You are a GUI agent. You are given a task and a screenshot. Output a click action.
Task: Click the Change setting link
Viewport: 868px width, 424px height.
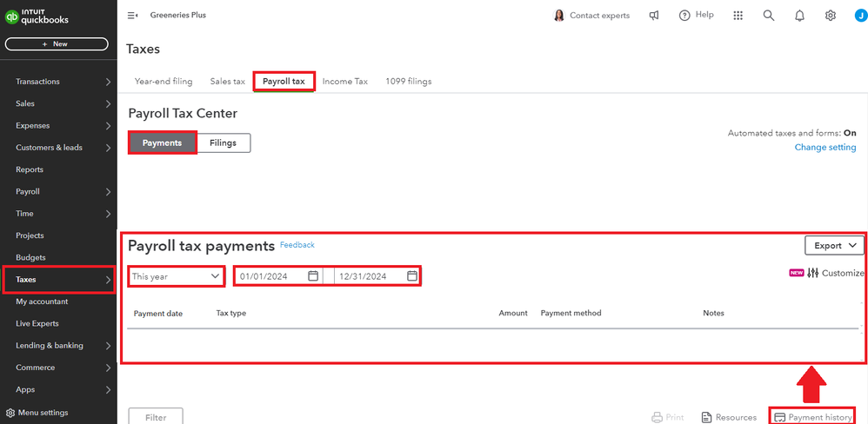click(x=825, y=147)
